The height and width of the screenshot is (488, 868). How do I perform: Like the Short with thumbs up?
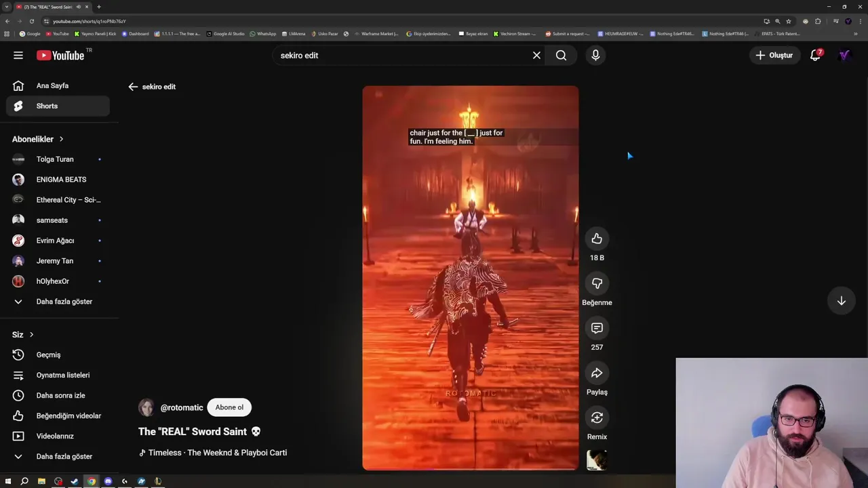point(597,239)
